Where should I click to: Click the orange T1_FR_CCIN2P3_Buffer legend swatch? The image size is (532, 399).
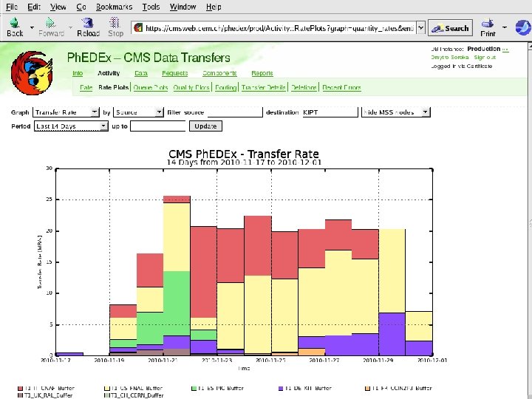[367, 388]
